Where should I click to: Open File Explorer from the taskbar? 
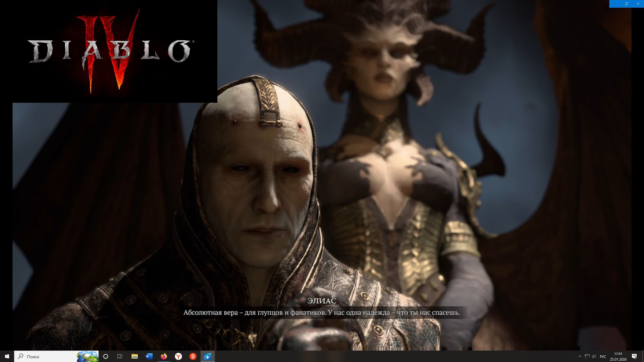pyautogui.click(x=135, y=357)
